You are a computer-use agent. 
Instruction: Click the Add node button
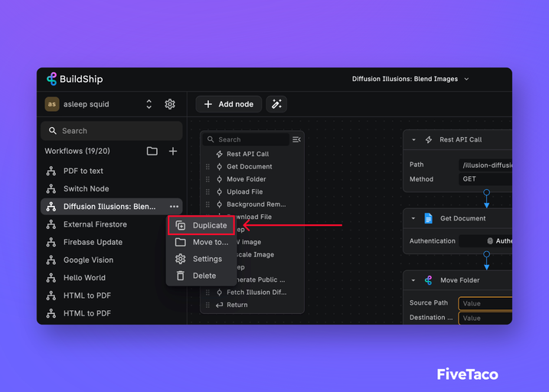pos(229,104)
